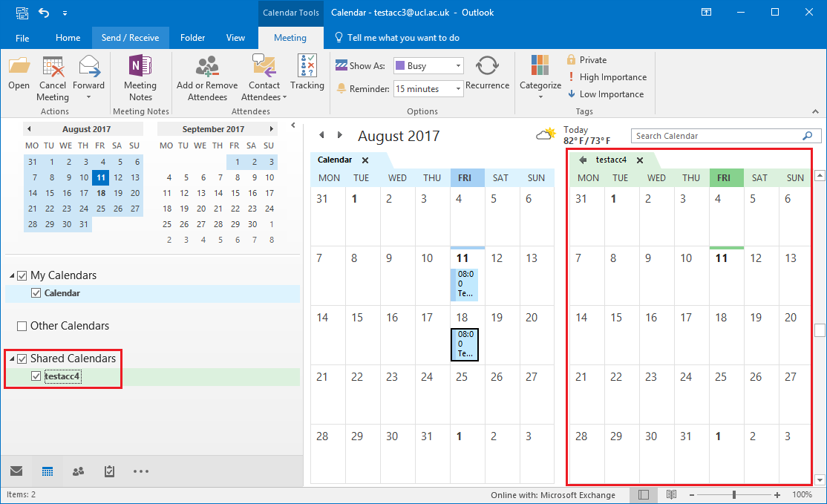Uncheck the testacc4 calendar checkbox
Image resolution: width=827 pixels, height=504 pixels.
(36, 376)
